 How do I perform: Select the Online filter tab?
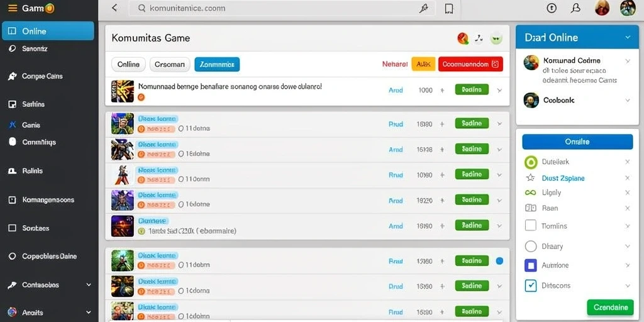point(128,65)
